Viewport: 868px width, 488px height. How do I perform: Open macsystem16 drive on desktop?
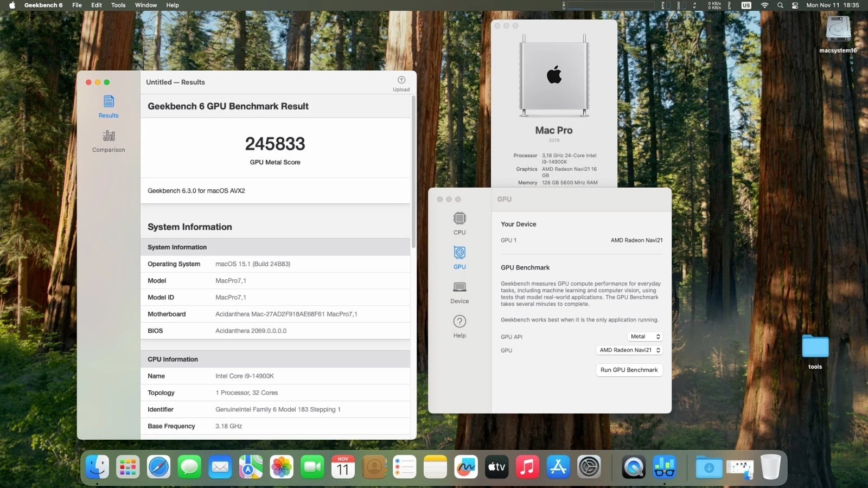click(x=838, y=35)
